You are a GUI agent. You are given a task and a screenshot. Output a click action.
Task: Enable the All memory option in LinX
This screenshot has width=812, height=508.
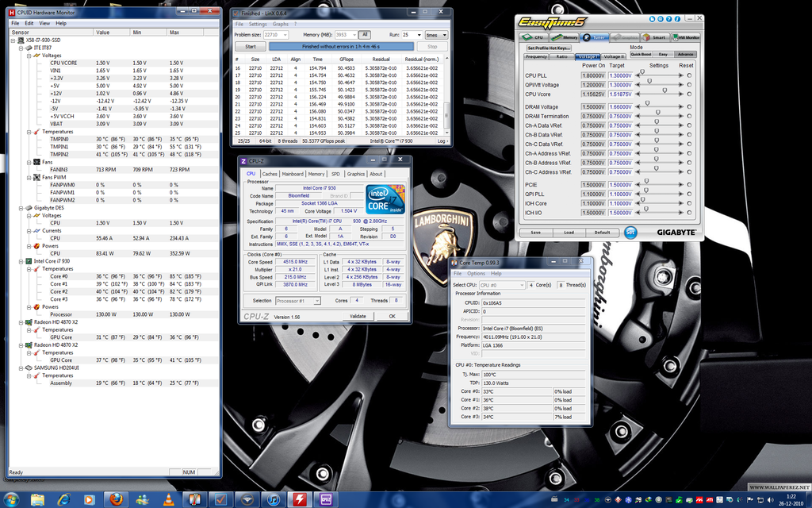(365, 35)
